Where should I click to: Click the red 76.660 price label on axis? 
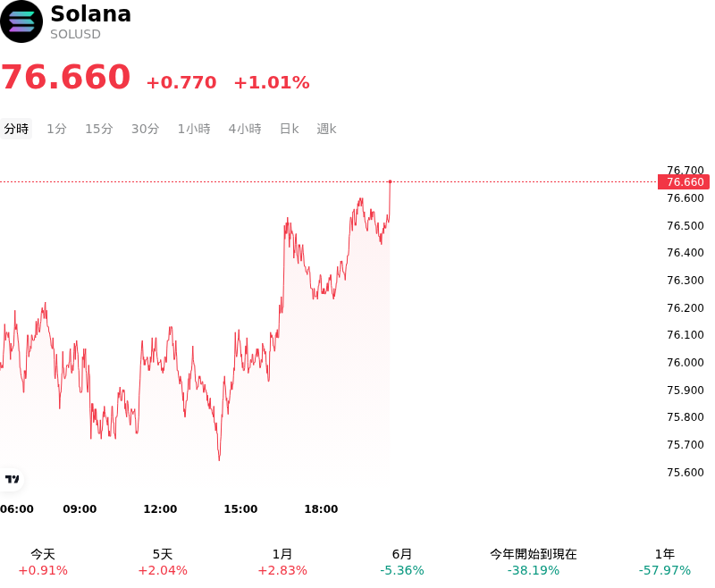(x=684, y=182)
